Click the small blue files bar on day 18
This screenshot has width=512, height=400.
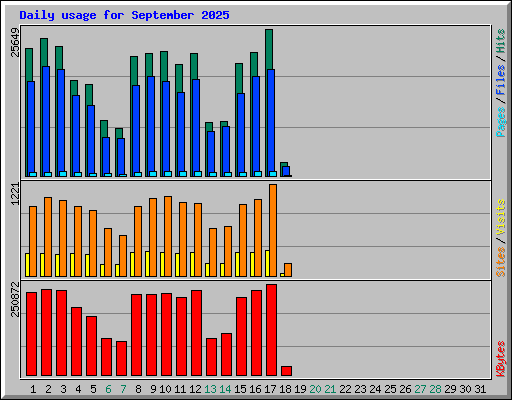(x=286, y=171)
